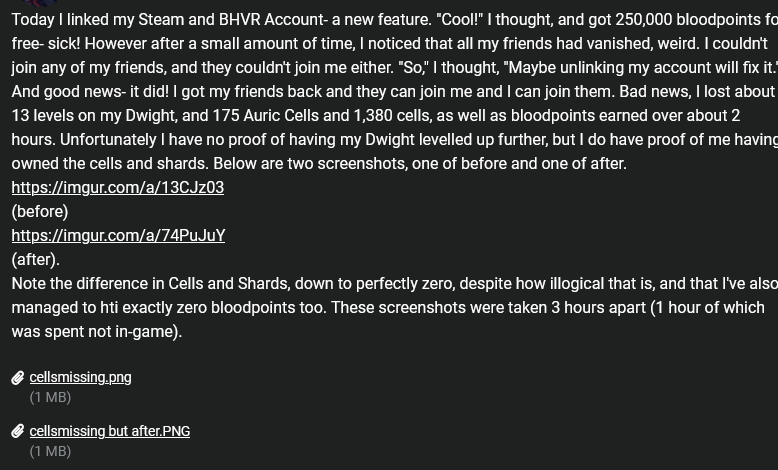Click the sentence starting "Note the difference"
The height and width of the screenshot is (470, 778).
[395, 296]
